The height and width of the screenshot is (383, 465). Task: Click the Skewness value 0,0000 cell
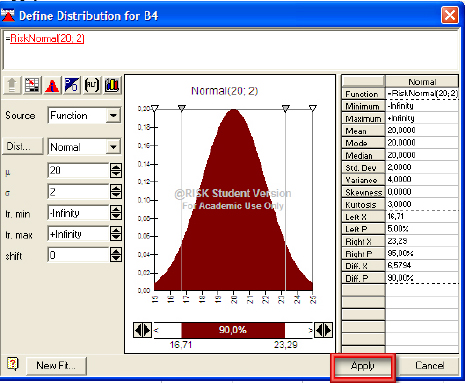pos(423,192)
